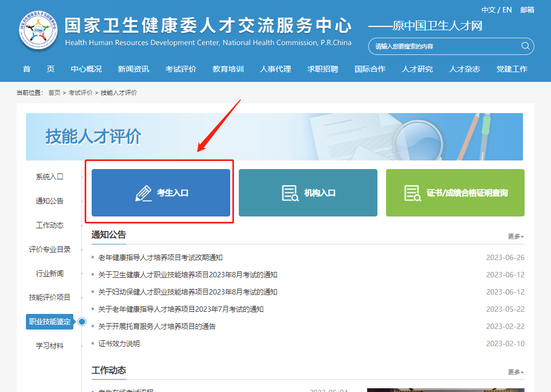Select the highlighted 职业技能鉴定 sidebar entry

tap(50, 321)
